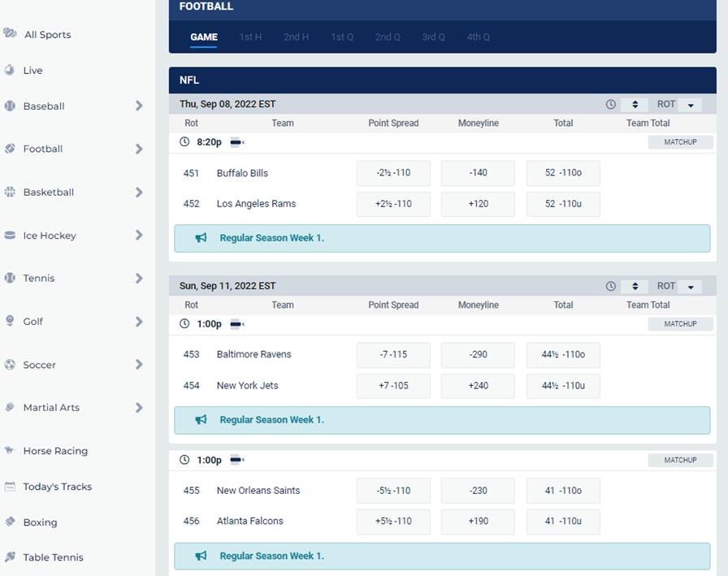The width and height of the screenshot is (728, 576).
Task: Open Table Tennis in the sidebar
Action: pyautogui.click(x=54, y=557)
